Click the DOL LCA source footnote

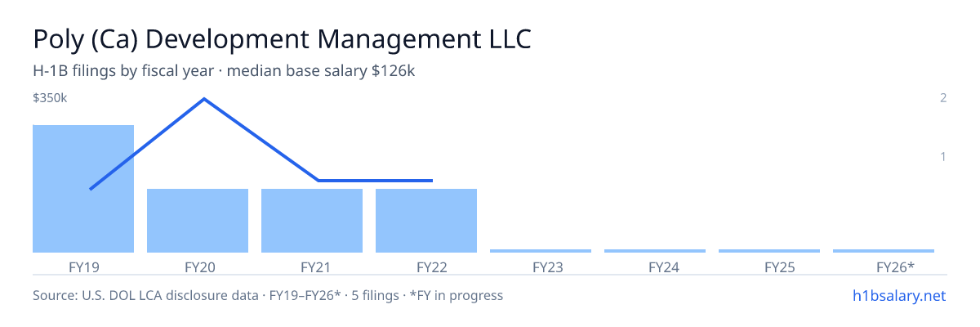pos(268,295)
